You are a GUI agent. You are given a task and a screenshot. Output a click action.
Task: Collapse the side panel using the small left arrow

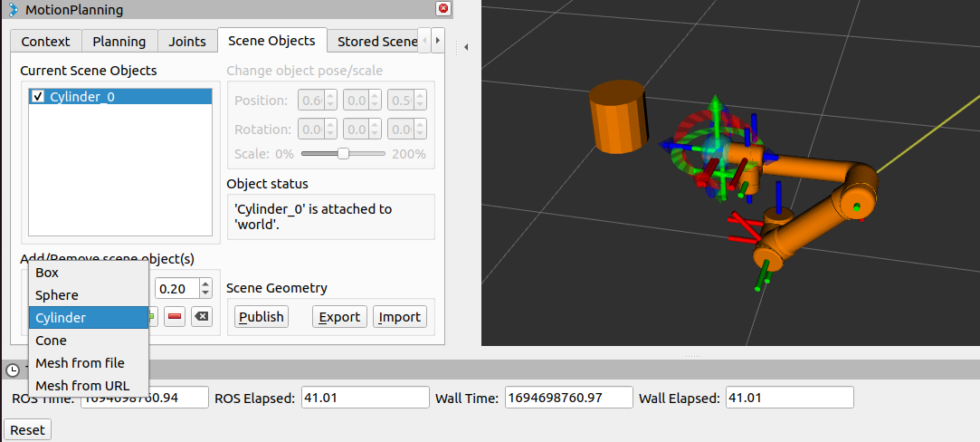pos(465,46)
